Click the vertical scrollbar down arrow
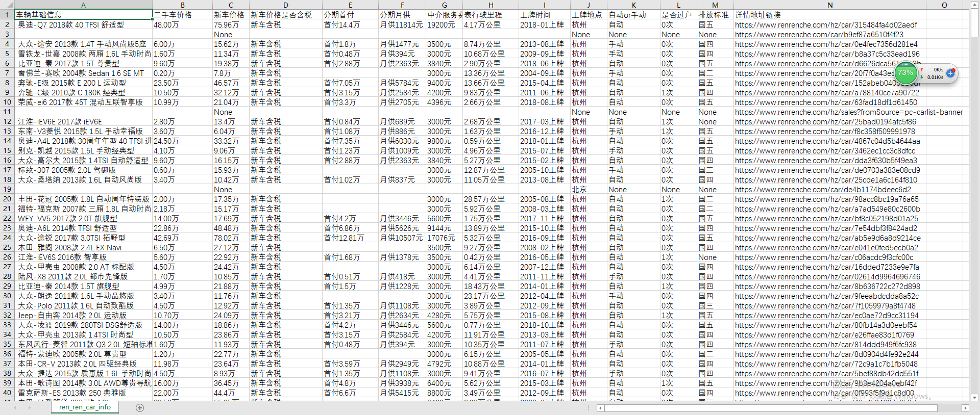The width and height of the screenshot is (980, 415). [x=974, y=397]
